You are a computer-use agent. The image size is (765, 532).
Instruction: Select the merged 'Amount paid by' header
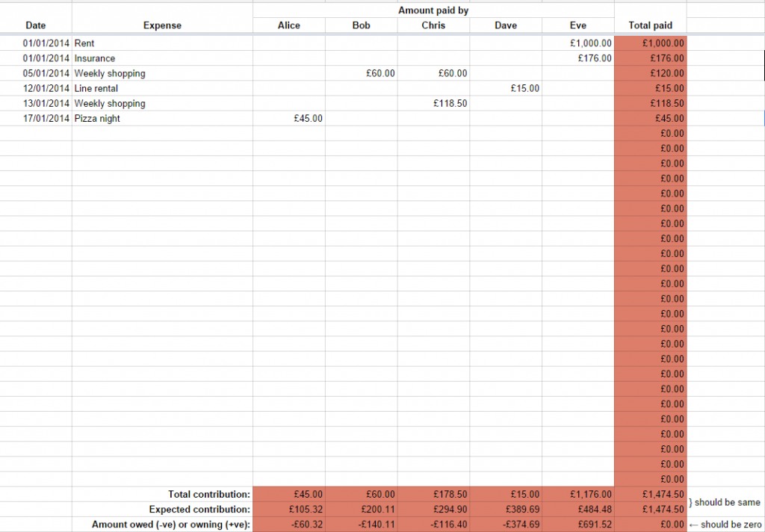point(433,10)
